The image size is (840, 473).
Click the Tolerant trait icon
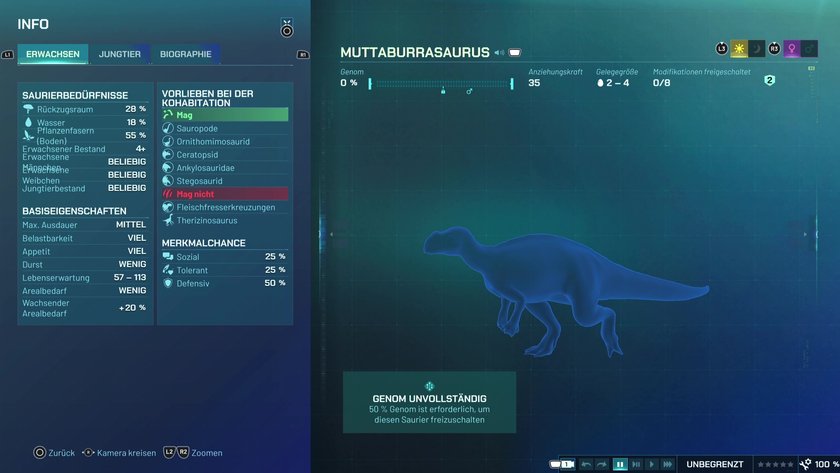point(168,270)
